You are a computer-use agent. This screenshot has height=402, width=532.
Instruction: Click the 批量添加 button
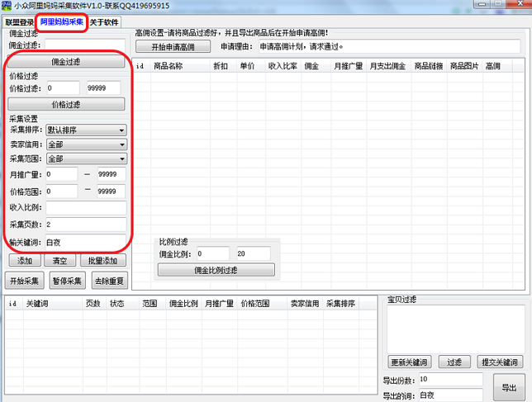[102, 260]
